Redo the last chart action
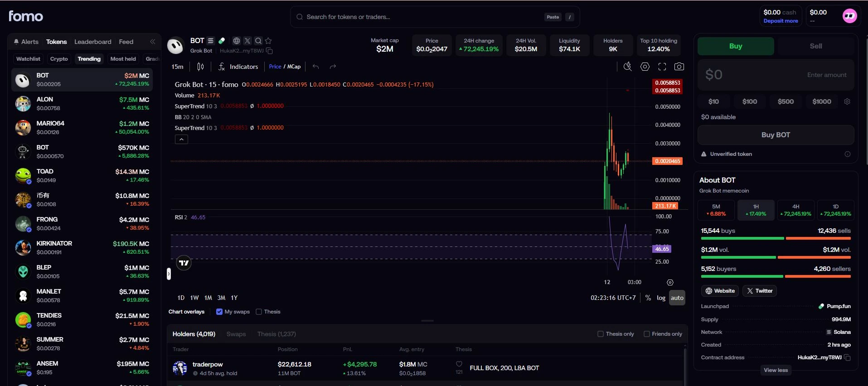Image resolution: width=868 pixels, height=386 pixels. pyautogui.click(x=333, y=67)
